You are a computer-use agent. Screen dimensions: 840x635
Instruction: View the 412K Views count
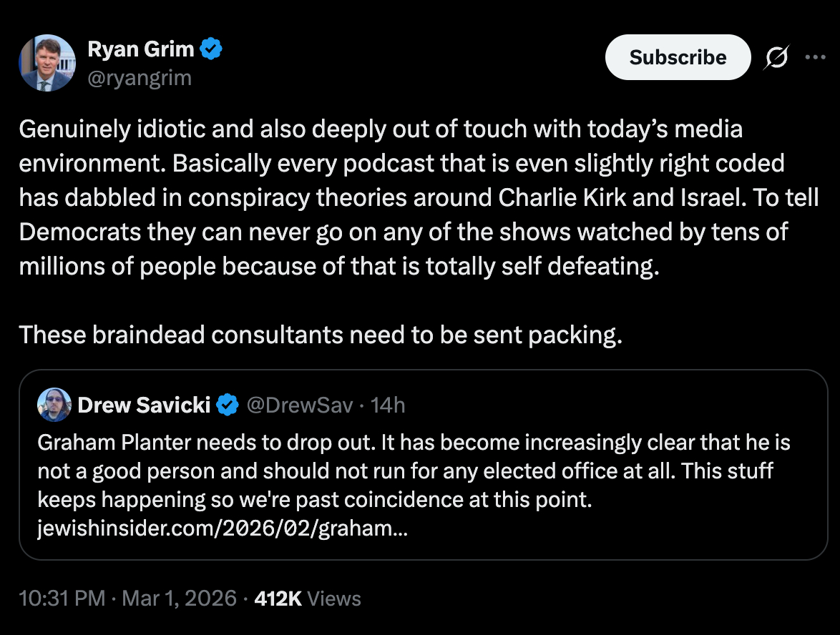pos(308,598)
